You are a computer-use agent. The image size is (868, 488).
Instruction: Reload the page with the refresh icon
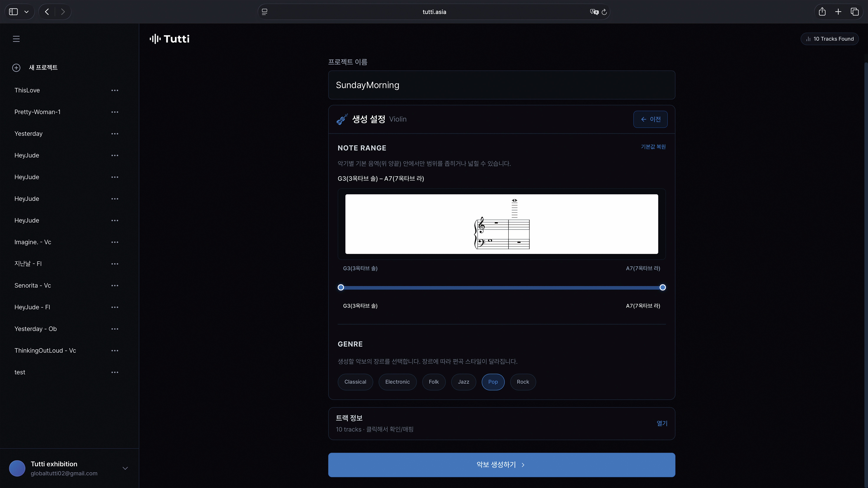point(604,12)
